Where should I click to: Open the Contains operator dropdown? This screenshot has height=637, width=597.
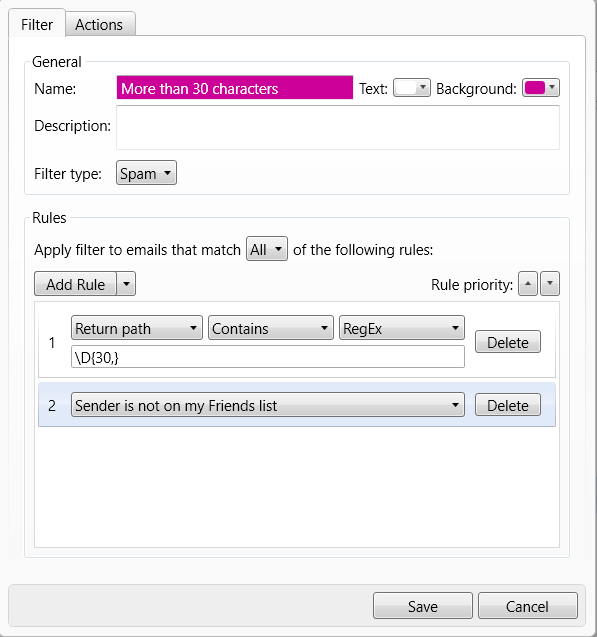click(x=271, y=328)
